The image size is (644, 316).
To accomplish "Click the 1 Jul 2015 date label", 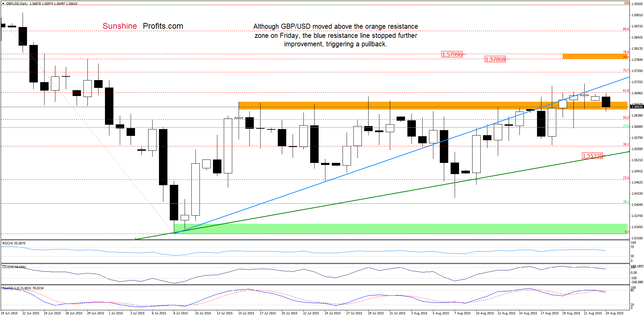I will click(116, 313).
